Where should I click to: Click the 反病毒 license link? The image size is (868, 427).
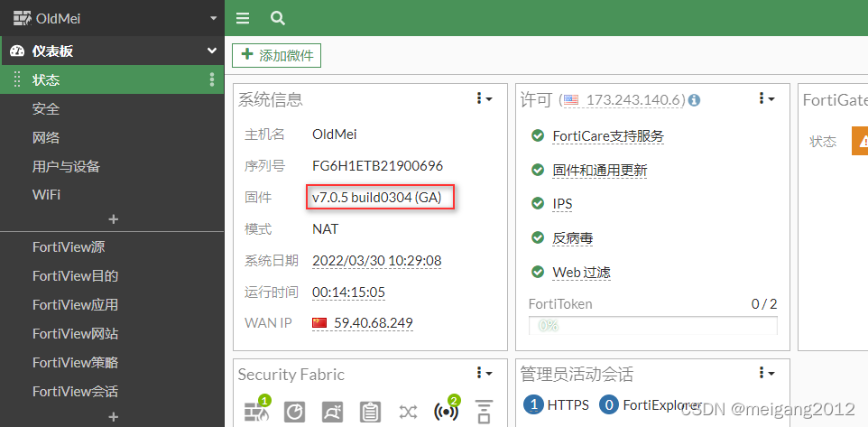click(x=573, y=238)
